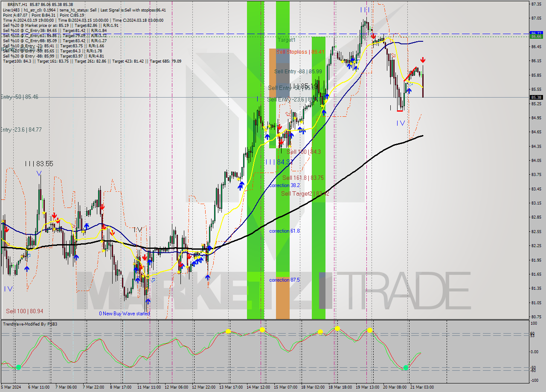The width and height of the screenshot is (546, 392).
Task: Click the 84.05 price axis label
Action: (x=536, y=161)
